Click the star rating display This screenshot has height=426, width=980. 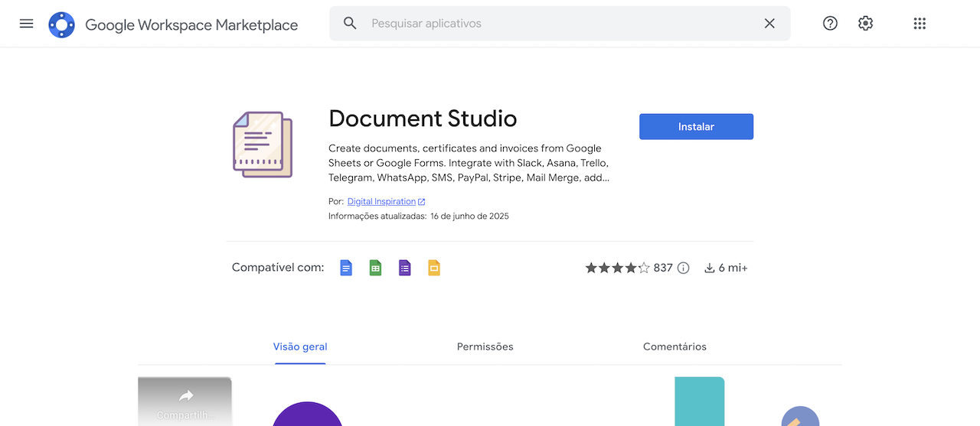coord(617,268)
